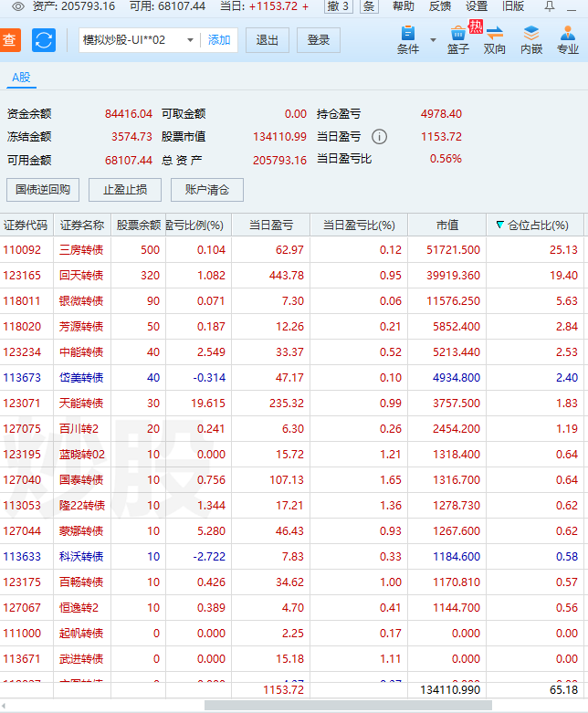Open the 帮助 menu

click(404, 6)
